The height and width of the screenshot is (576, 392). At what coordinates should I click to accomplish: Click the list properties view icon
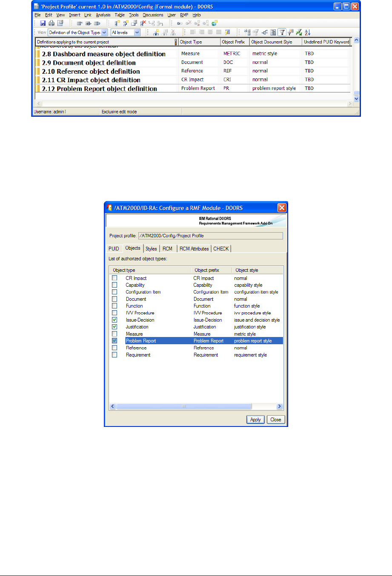coord(273,32)
